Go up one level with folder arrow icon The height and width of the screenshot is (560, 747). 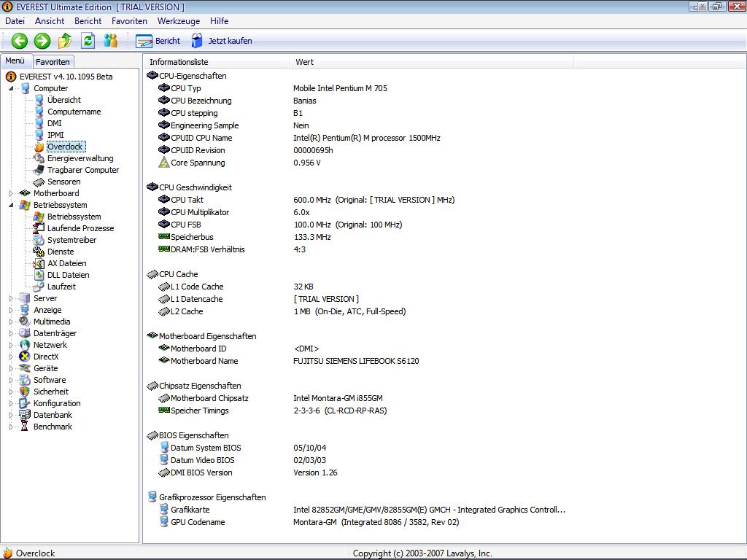point(65,41)
